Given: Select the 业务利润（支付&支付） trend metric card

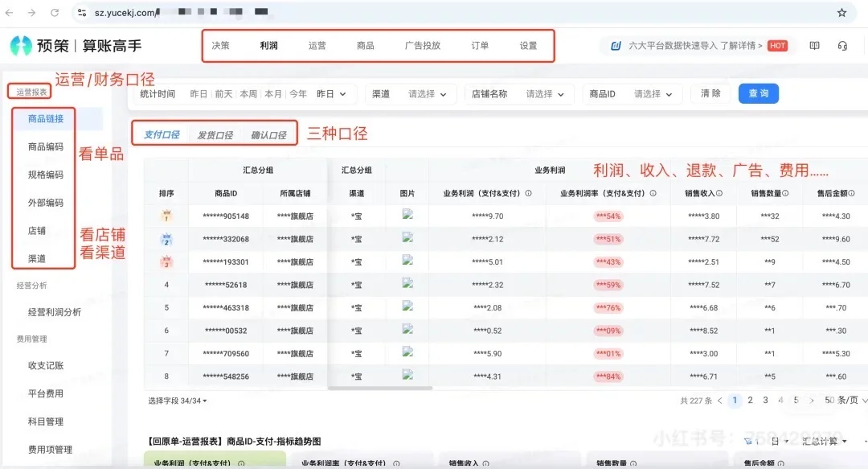Looking at the screenshot, I should pyautogui.click(x=215, y=459).
